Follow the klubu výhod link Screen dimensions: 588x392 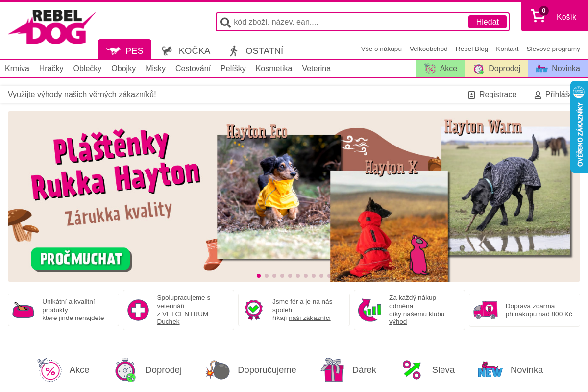(416, 318)
